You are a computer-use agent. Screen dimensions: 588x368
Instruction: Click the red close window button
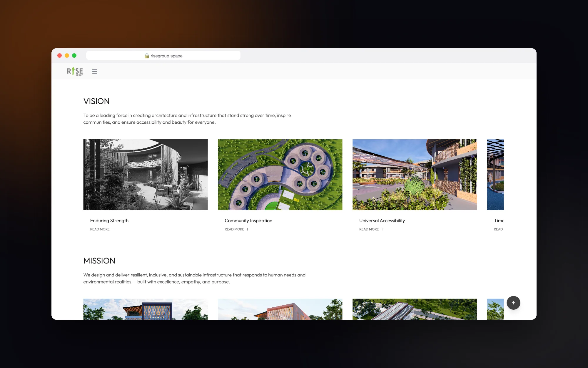pyautogui.click(x=59, y=55)
